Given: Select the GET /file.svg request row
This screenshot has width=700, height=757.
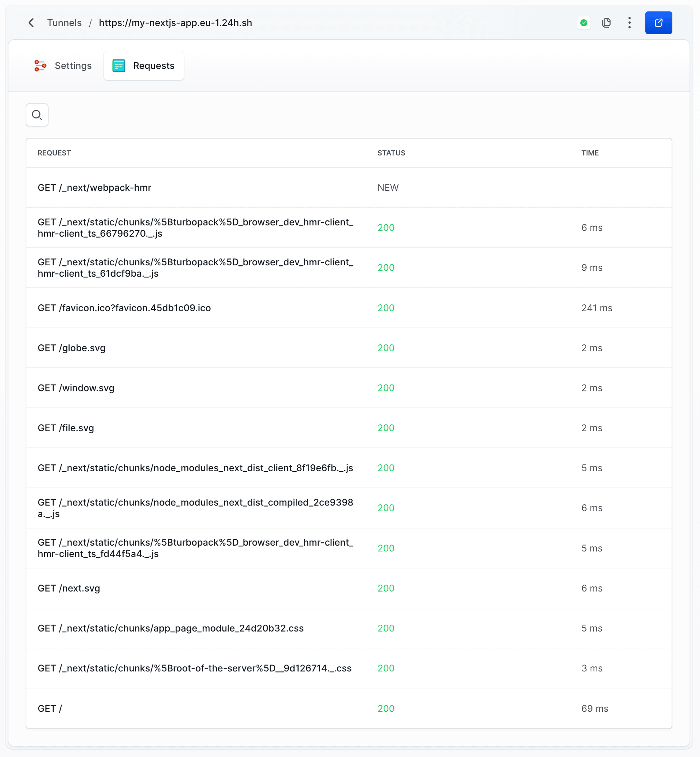Looking at the screenshot, I should [66, 428].
